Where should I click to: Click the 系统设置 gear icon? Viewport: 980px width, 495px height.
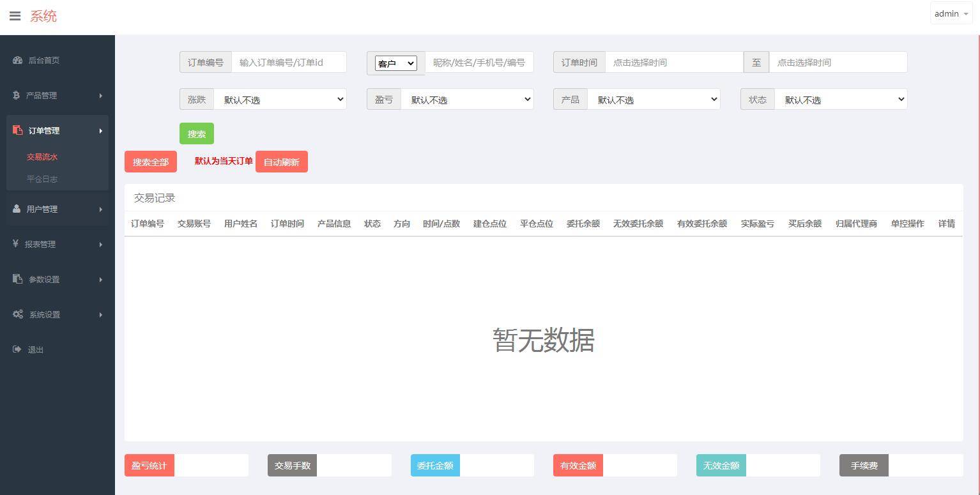coord(18,314)
